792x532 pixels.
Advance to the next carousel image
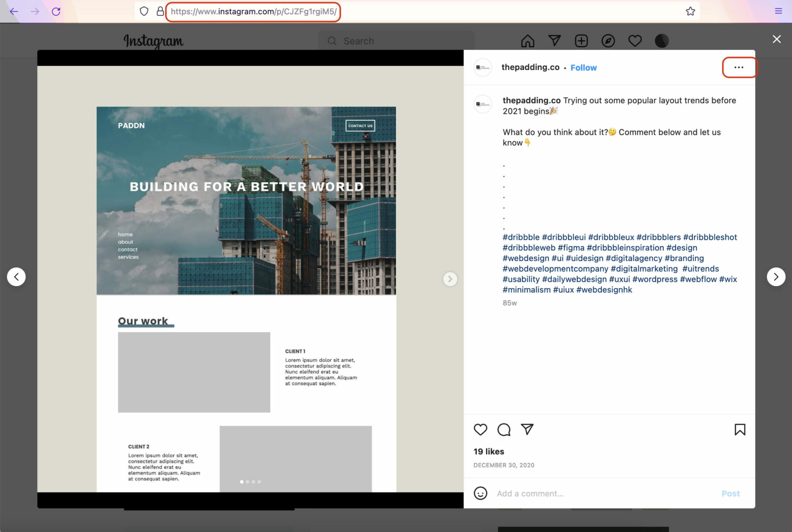(x=450, y=279)
